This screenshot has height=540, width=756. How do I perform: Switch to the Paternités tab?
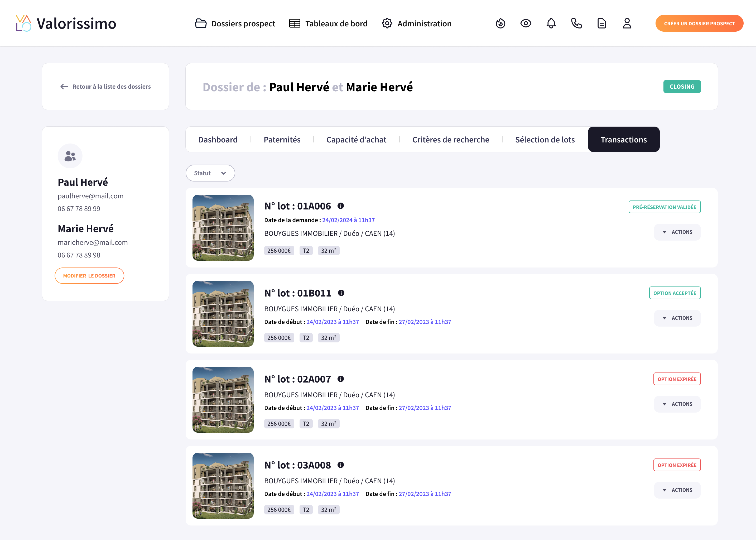282,140
